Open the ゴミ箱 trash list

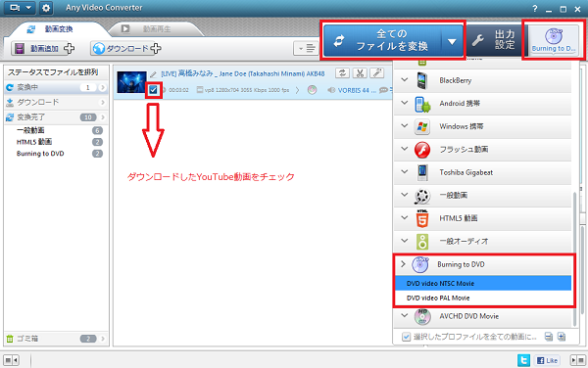click(56, 339)
